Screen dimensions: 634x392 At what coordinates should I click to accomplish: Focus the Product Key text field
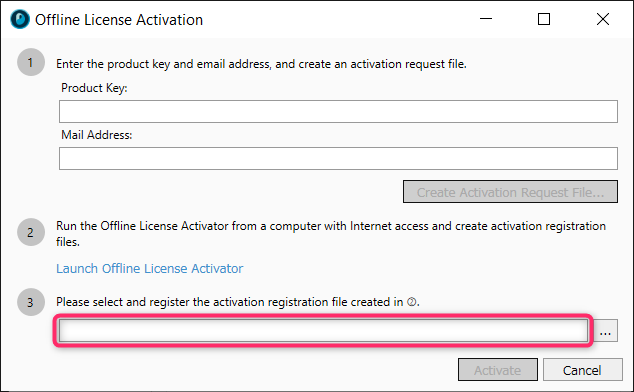[x=338, y=112]
